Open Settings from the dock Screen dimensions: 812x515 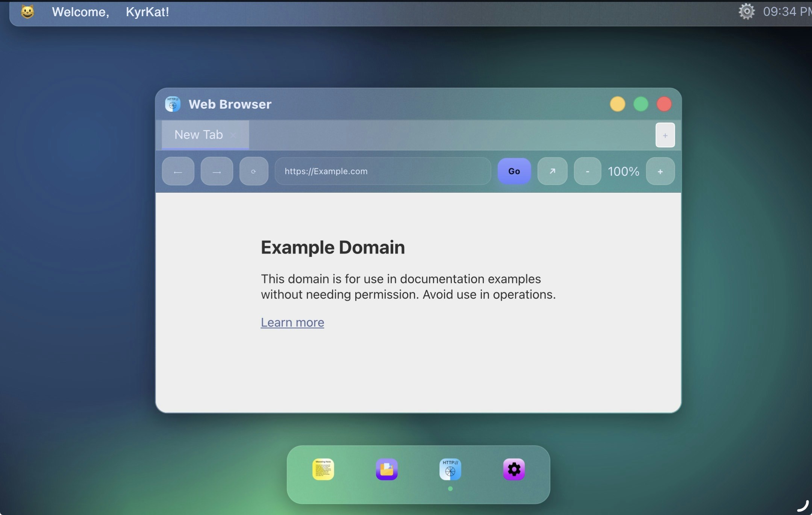coord(514,469)
